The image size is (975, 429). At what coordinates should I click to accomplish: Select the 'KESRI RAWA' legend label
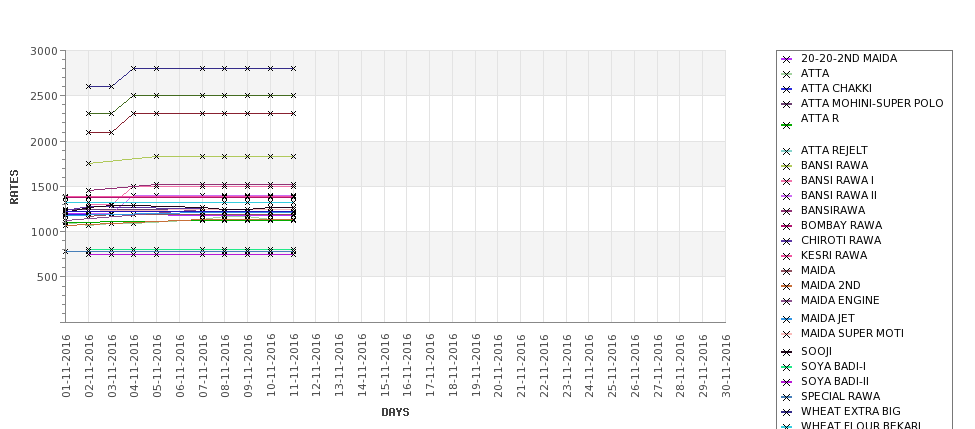(834, 255)
